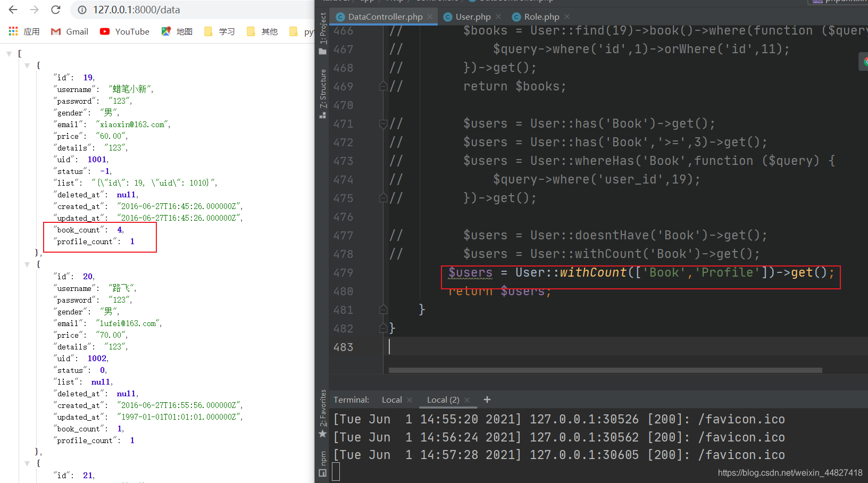Collapse the JSON object with id 19

[x=27, y=65]
